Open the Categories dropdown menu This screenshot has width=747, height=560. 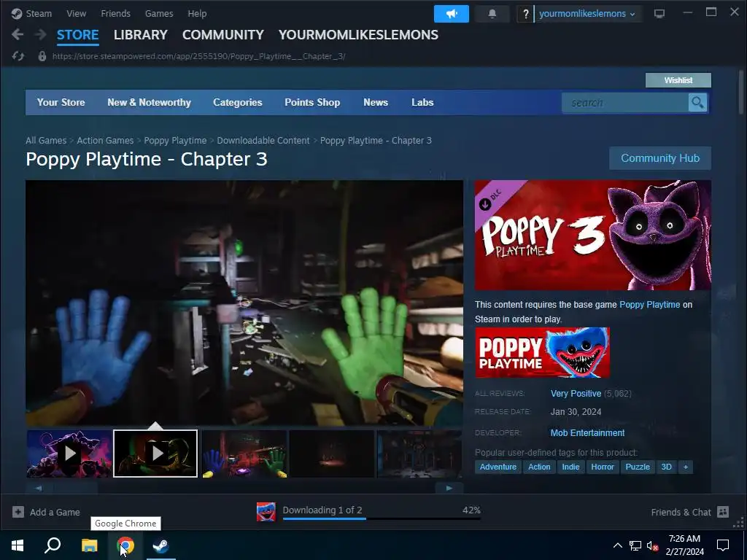pos(237,102)
